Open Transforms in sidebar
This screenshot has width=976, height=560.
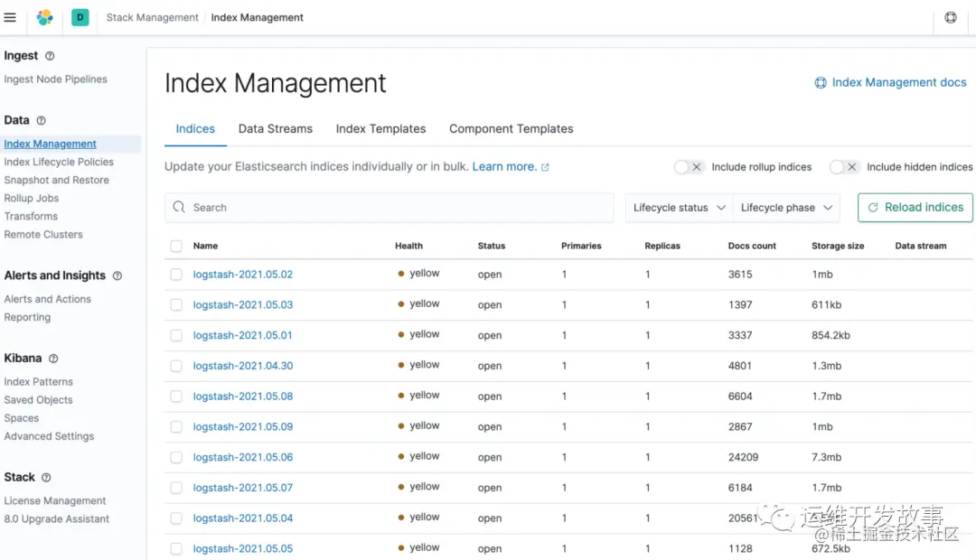click(31, 216)
